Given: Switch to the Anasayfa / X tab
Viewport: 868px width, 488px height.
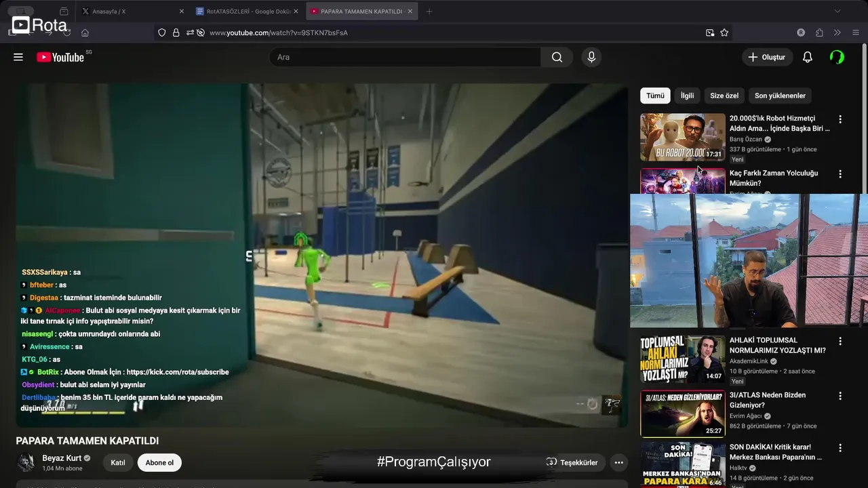Looking at the screenshot, I should [132, 12].
